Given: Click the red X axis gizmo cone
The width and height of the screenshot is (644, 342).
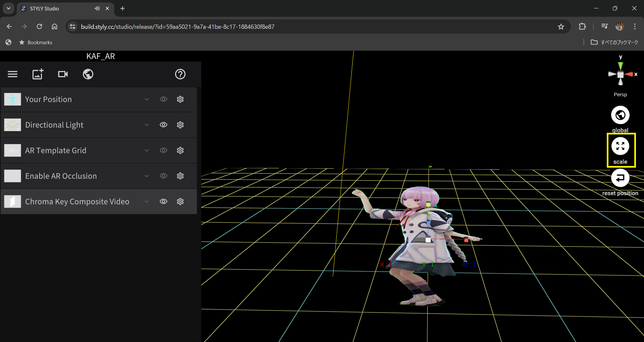Looking at the screenshot, I should click(629, 74).
